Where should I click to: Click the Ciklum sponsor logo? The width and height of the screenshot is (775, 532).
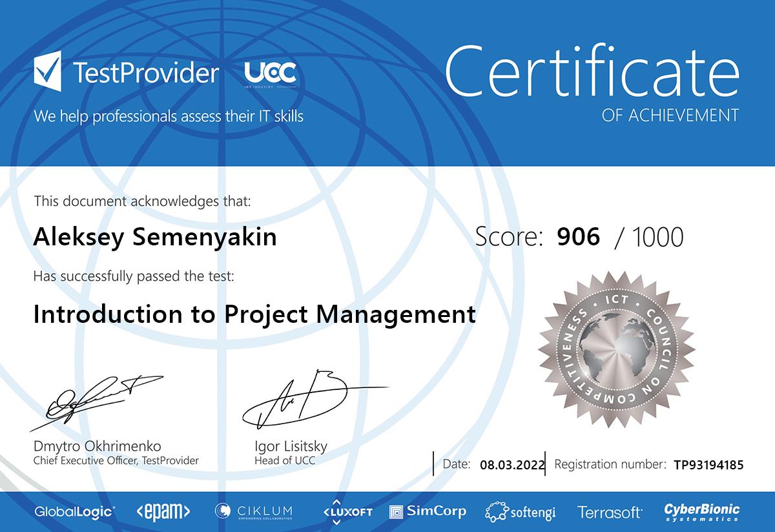[253, 511]
